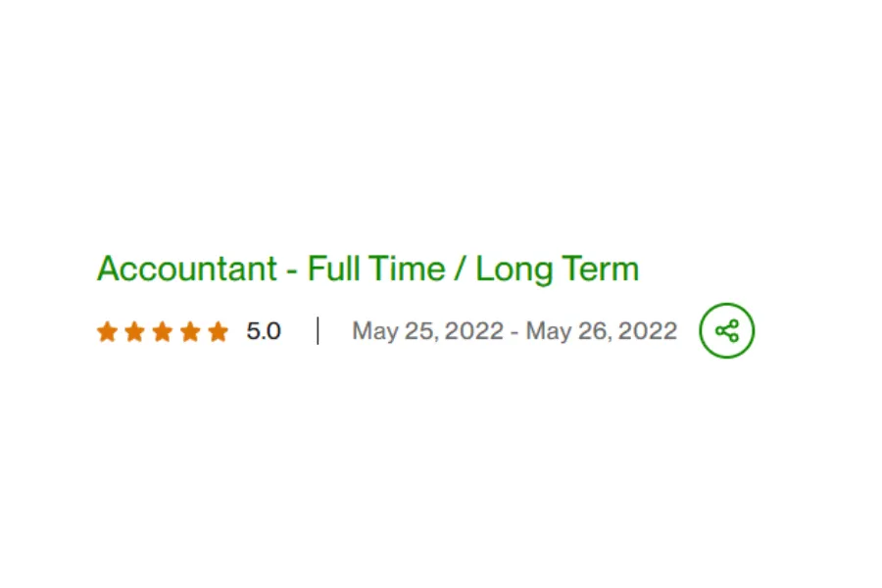Share the Accountant job review
Image resolution: width=882 pixels, height=588 pixels.
click(727, 330)
